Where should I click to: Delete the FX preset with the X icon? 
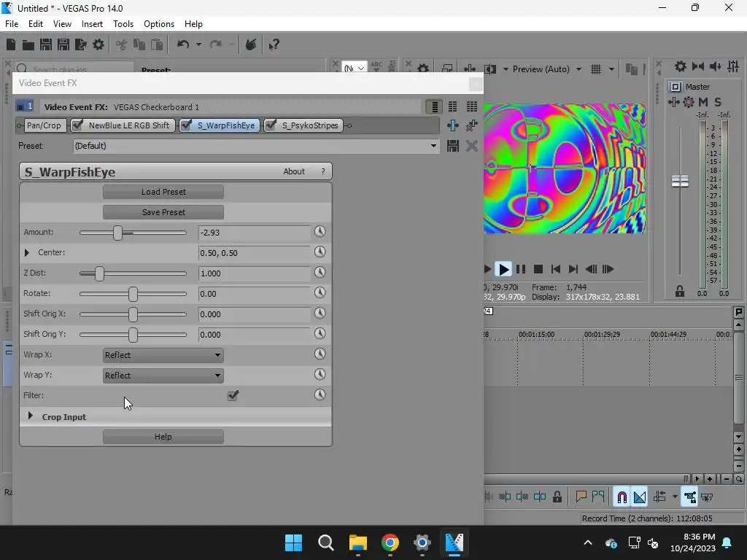point(472,146)
